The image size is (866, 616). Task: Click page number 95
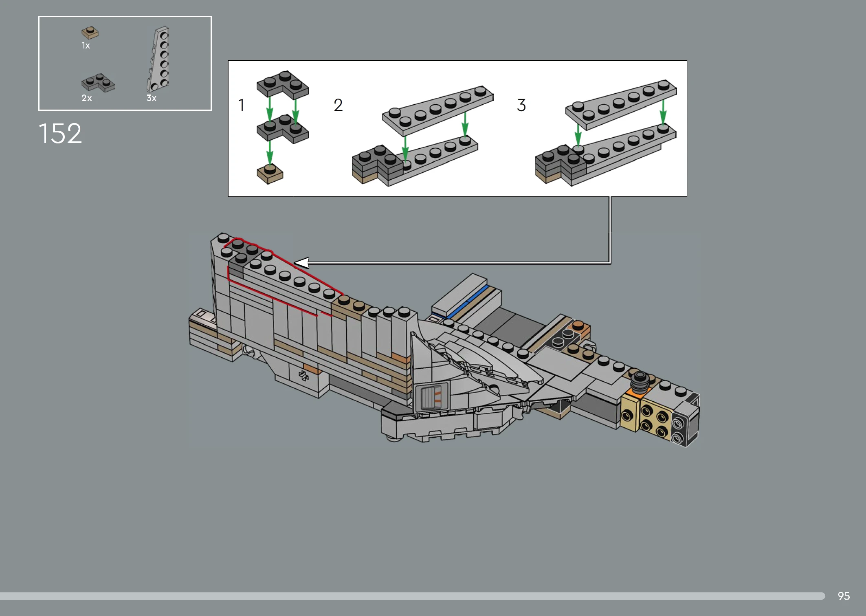point(844,596)
